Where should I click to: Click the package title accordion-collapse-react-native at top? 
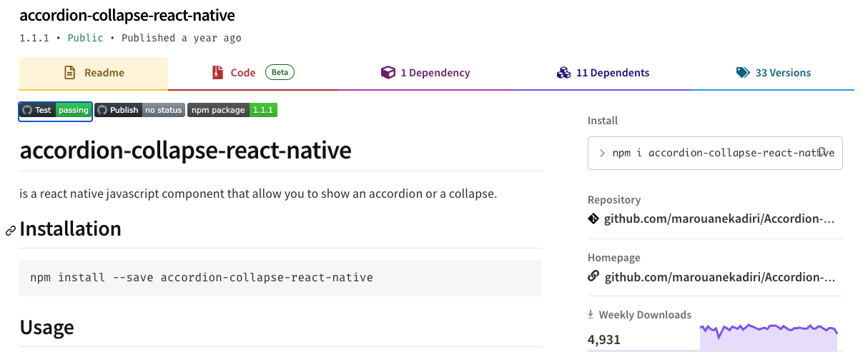[x=127, y=15]
